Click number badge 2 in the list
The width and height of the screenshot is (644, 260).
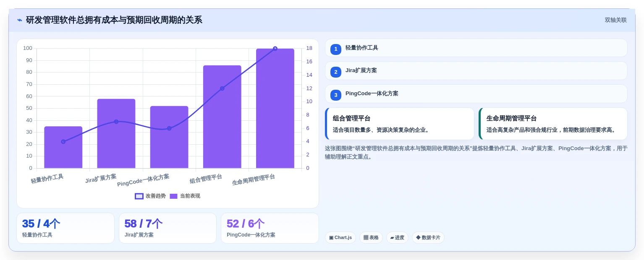[x=336, y=72]
